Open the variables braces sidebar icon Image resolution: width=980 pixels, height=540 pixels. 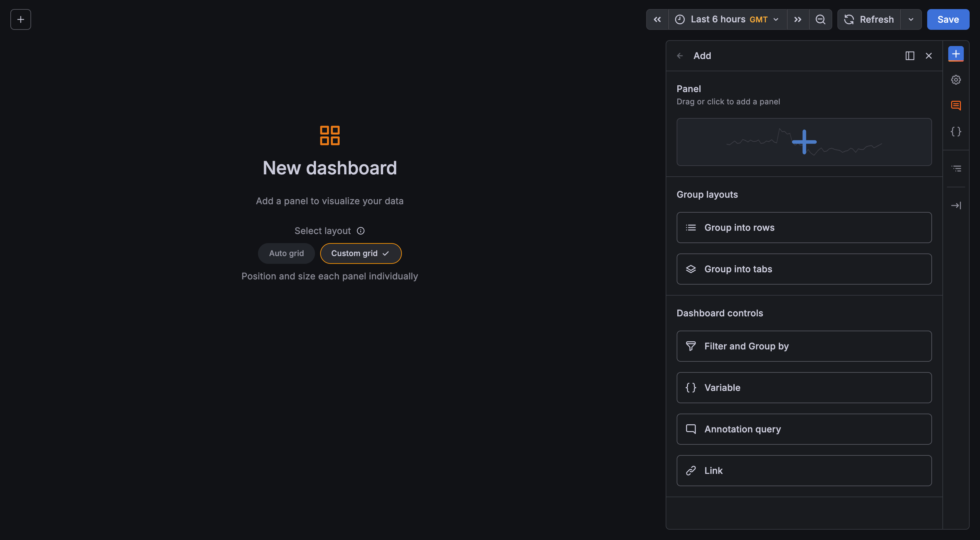(956, 131)
